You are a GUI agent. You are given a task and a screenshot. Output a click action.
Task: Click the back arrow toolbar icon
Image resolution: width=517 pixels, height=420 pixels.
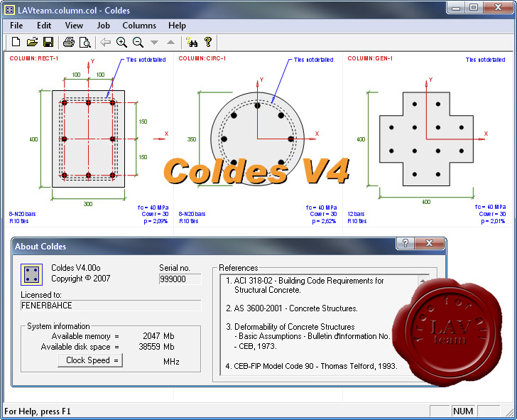tap(105, 42)
